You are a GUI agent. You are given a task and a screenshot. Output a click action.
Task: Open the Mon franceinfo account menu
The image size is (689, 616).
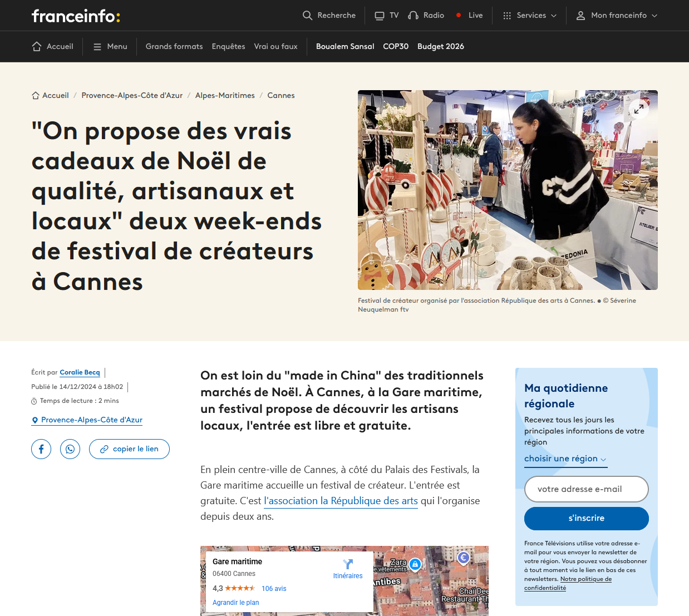click(617, 16)
